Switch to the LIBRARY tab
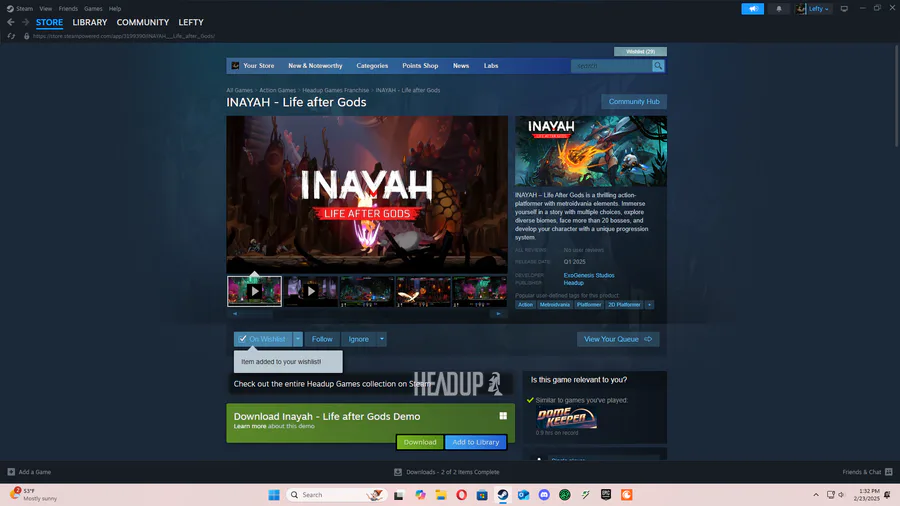 click(x=90, y=22)
